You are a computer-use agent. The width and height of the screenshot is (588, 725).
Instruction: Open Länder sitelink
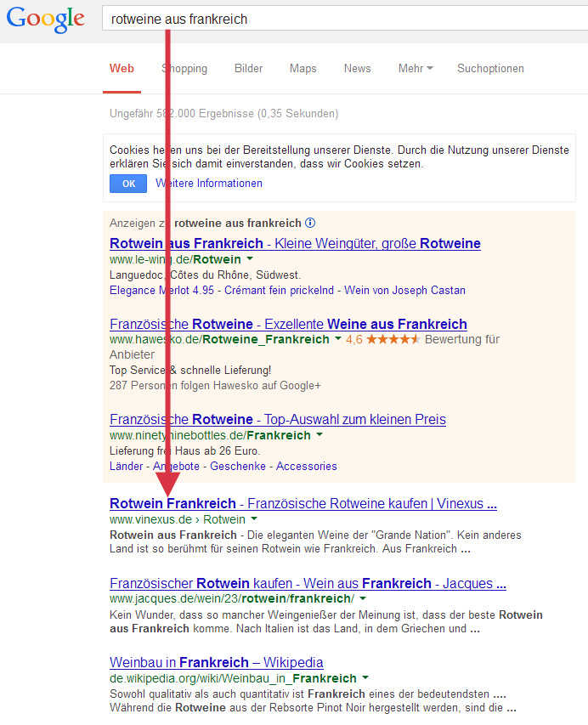(127, 466)
